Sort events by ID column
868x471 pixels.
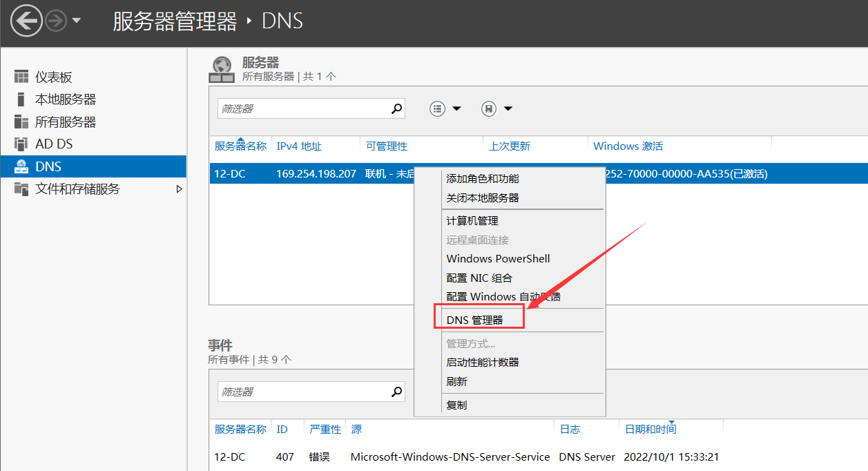(282, 429)
